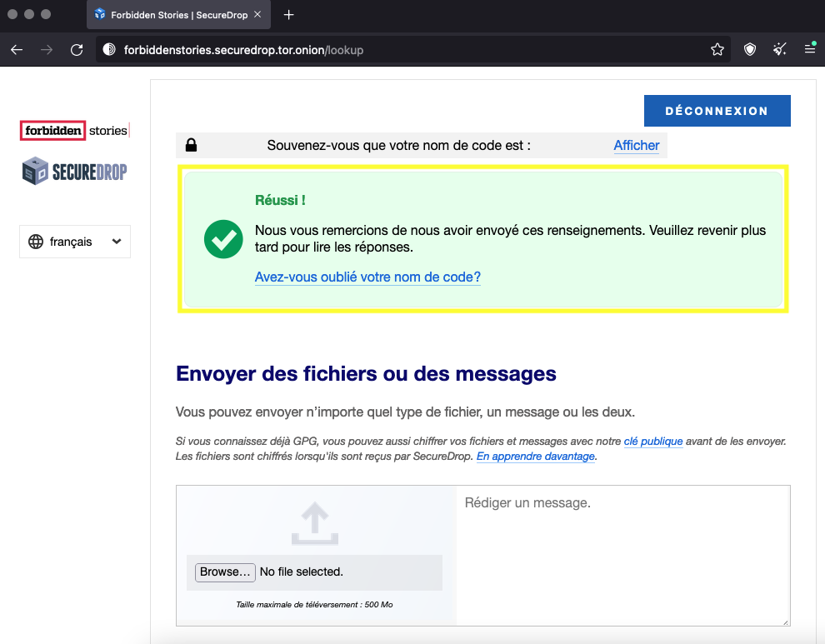The width and height of the screenshot is (825, 644).
Task: Close the Forbidden Stories tab
Action: 257,15
